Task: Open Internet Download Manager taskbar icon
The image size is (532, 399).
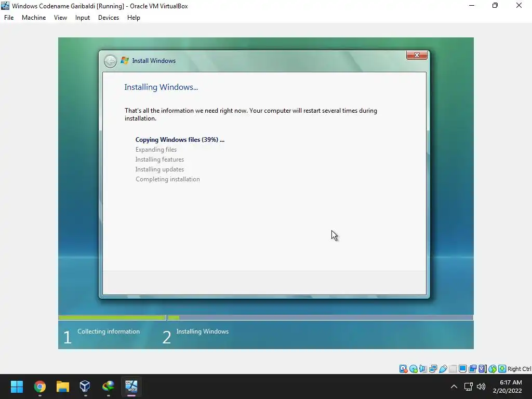Action: 108,387
